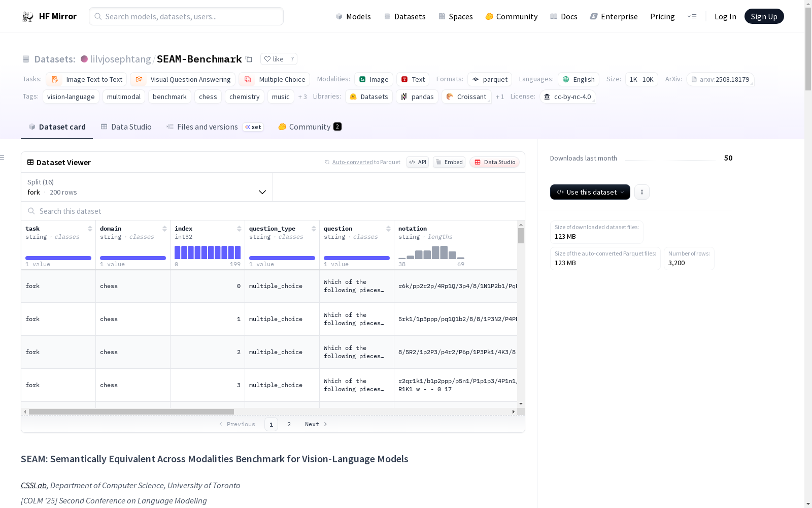The width and height of the screenshot is (812, 508).
Task: Open the Datasets library tag
Action: pos(369,97)
